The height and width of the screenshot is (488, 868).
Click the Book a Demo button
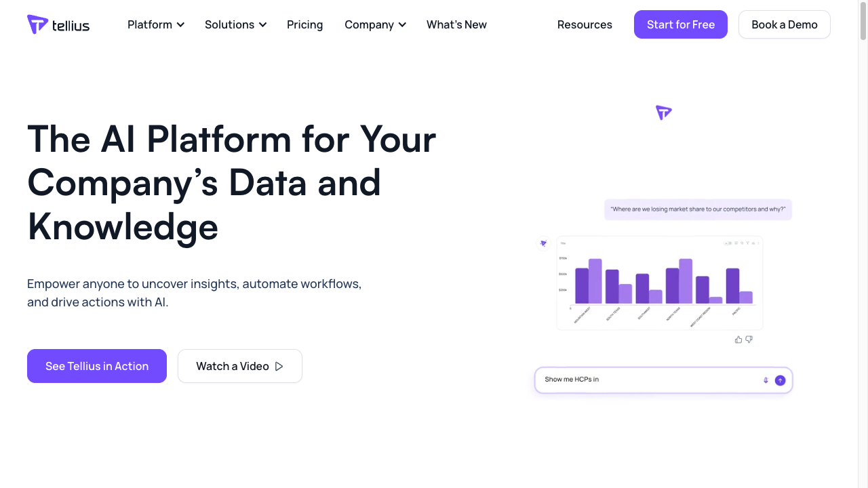click(784, 24)
